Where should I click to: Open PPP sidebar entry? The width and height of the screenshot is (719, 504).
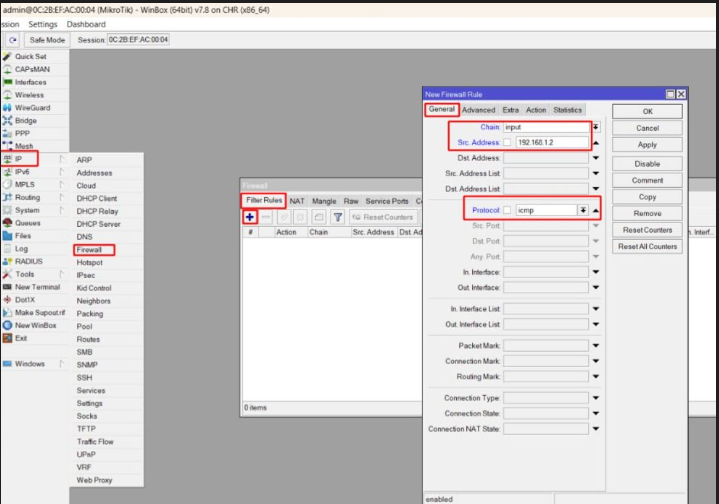[x=22, y=133]
